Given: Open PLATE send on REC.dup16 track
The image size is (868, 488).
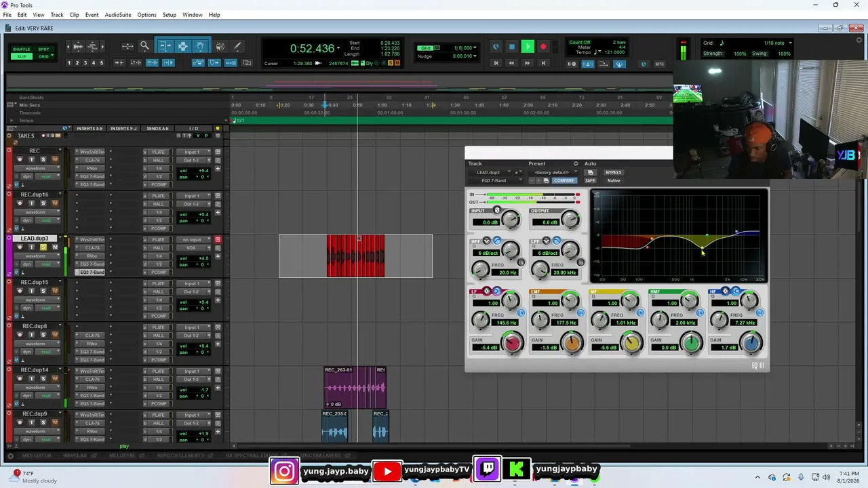Looking at the screenshot, I should 158,196.
